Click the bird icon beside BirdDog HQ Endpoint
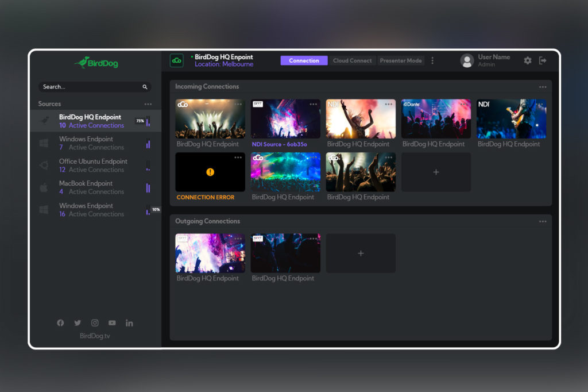 [45, 121]
